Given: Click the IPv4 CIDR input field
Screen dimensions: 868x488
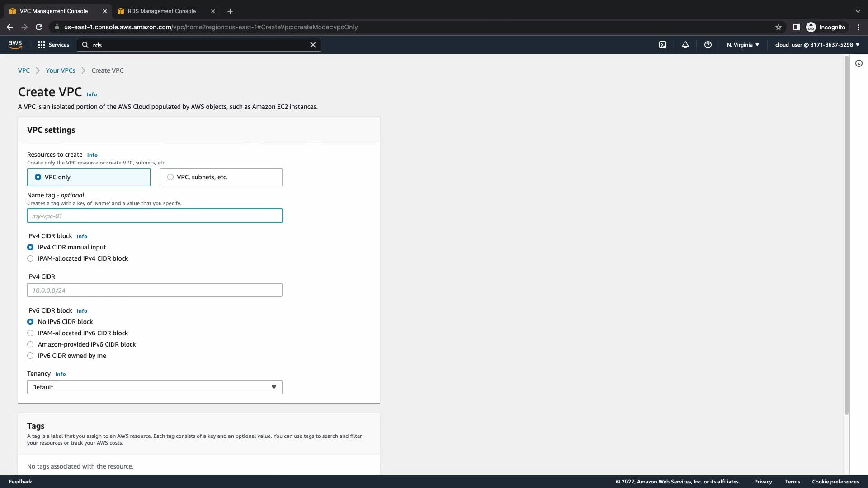Looking at the screenshot, I should [x=155, y=290].
